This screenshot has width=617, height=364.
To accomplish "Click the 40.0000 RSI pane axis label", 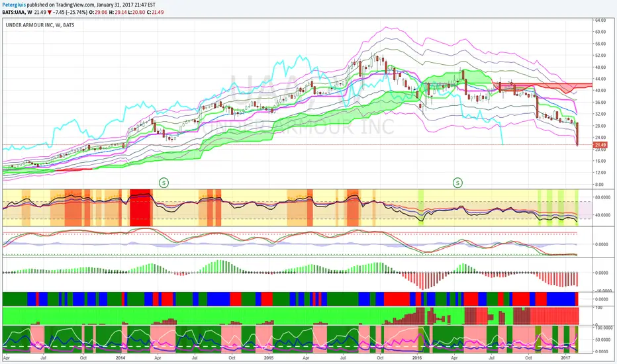I will 602,215.
